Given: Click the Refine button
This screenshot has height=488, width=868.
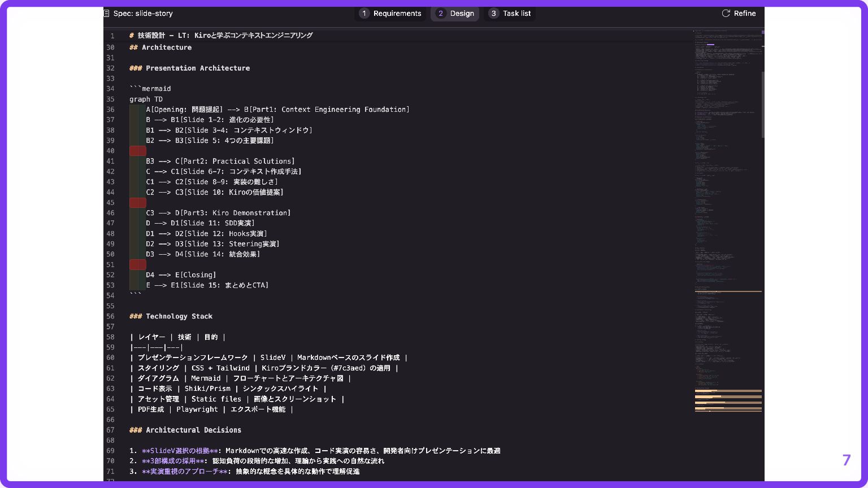Looking at the screenshot, I should click(x=739, y=14).
